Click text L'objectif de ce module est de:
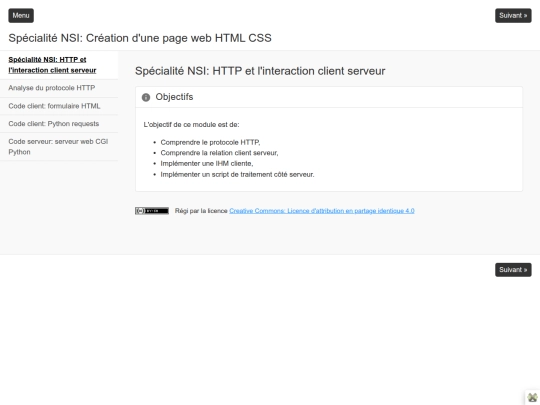 [x=191, y=125]
